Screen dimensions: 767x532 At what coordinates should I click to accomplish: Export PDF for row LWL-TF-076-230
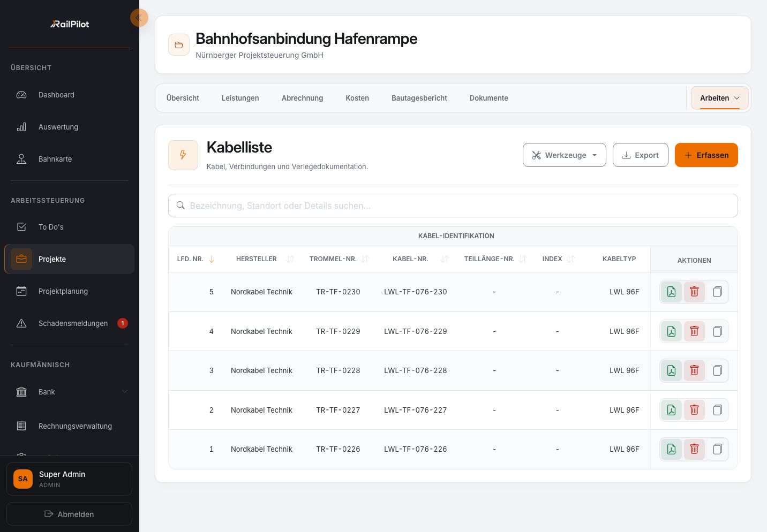tap(671, 292)
